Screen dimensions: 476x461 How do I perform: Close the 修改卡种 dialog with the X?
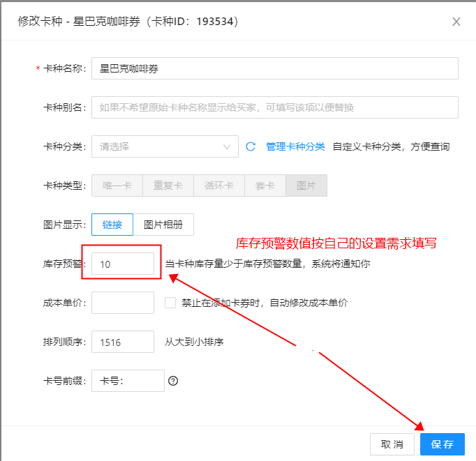tap(456, 22)
